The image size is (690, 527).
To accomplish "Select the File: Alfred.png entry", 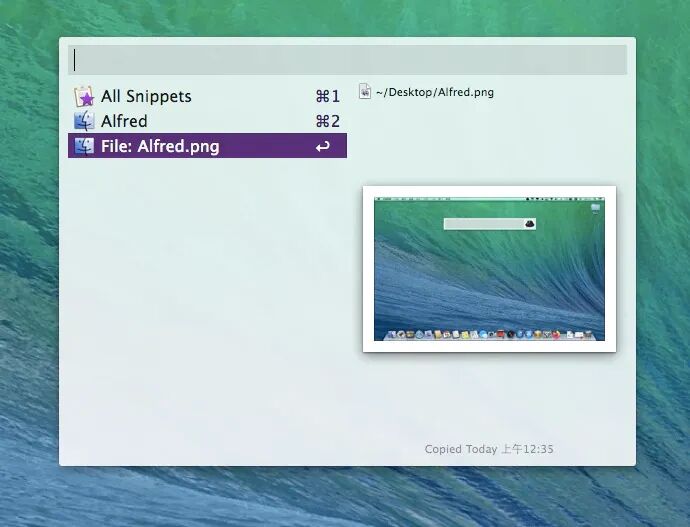I will (207, 146).
